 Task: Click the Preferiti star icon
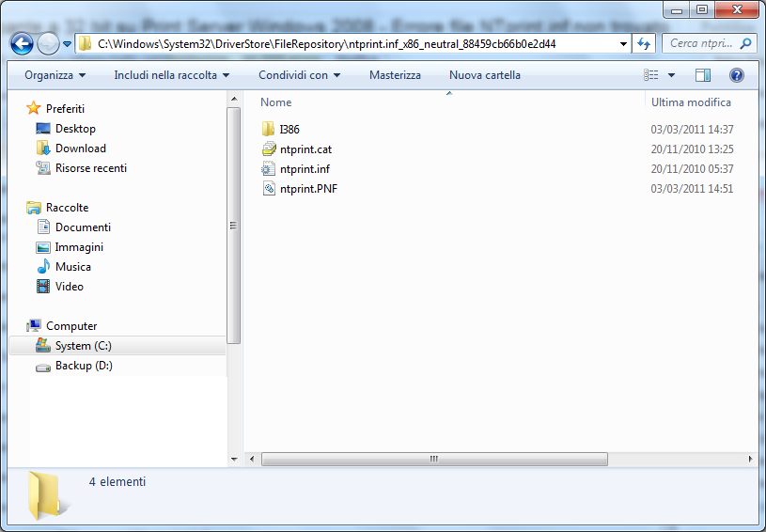[33, 108]
